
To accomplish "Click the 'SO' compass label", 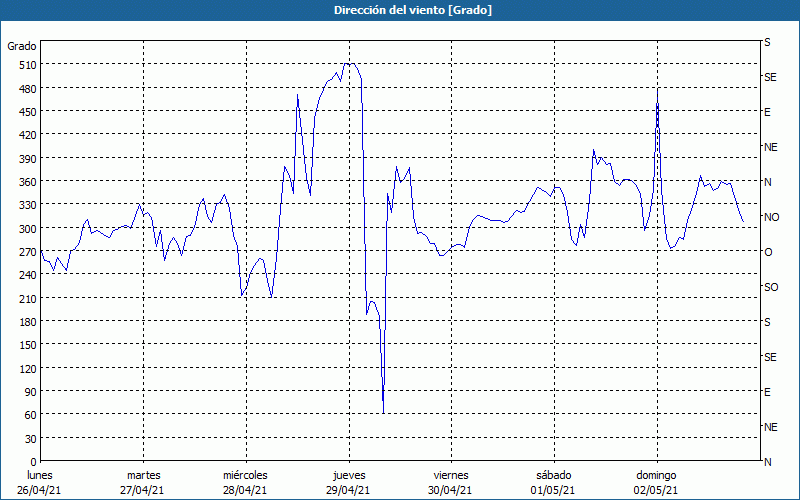I will [x=771, y=287].
